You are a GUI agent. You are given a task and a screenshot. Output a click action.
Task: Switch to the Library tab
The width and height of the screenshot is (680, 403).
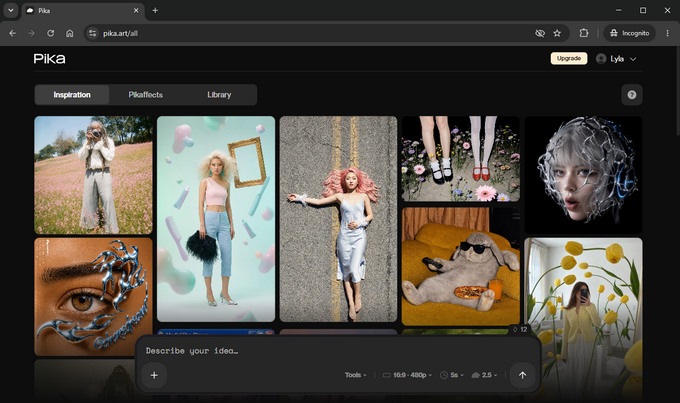[219, 95]
